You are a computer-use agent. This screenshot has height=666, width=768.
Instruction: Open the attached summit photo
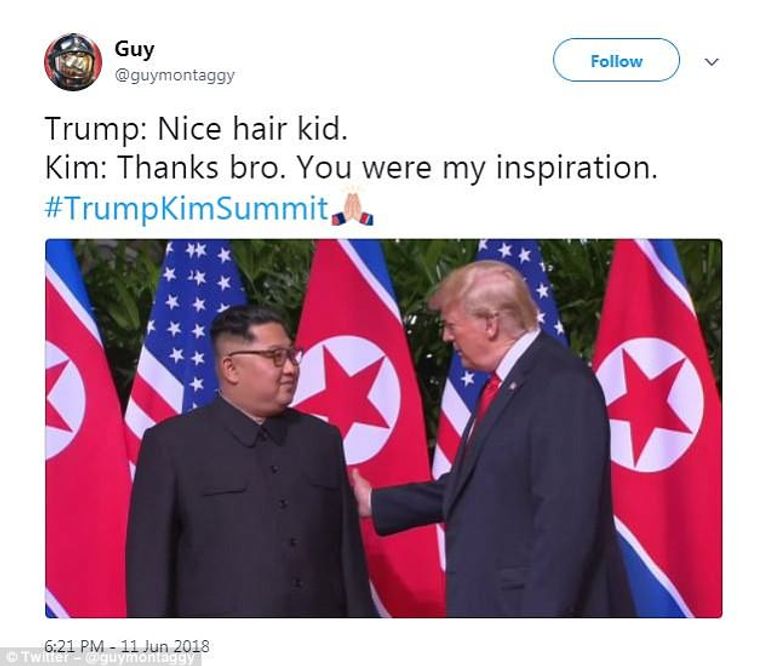(384, 428)
